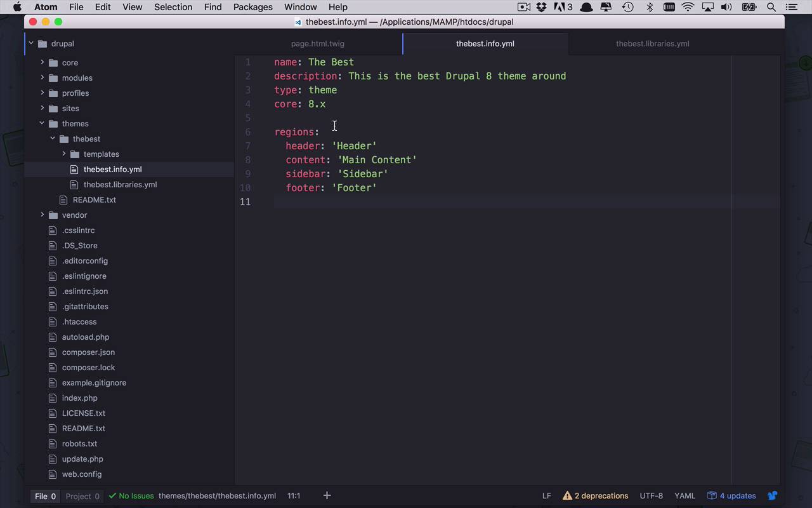Collapse the themes folder chevron

coord(43,123)
